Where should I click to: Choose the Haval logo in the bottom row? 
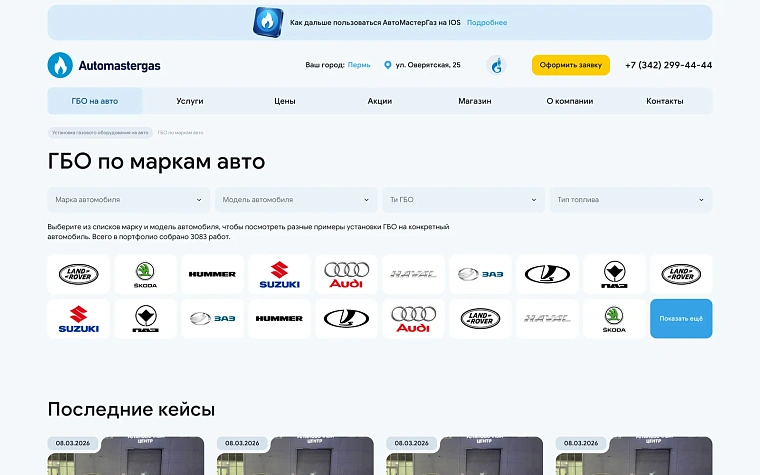tap(547, 318)
